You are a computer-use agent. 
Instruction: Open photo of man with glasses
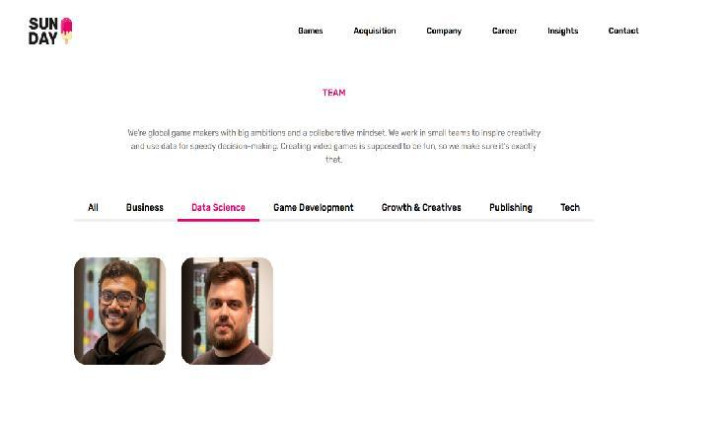[120, 311]
